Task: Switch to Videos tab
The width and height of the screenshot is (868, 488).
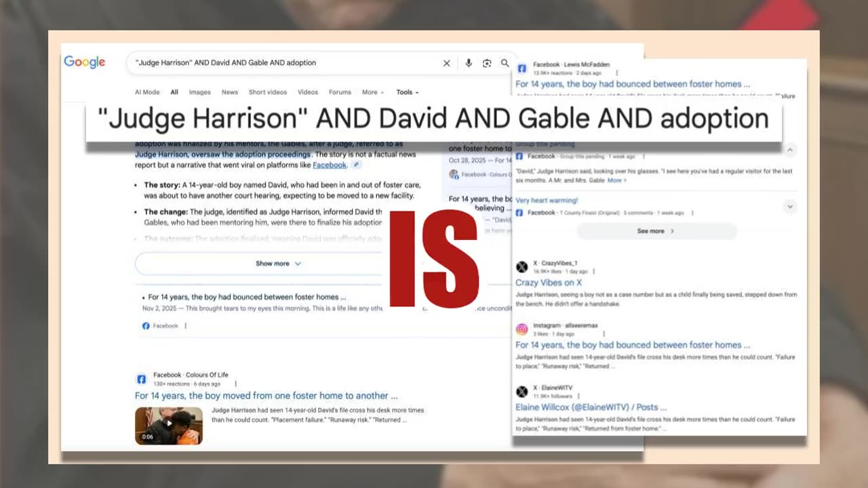Action: (x=308, y=92)
